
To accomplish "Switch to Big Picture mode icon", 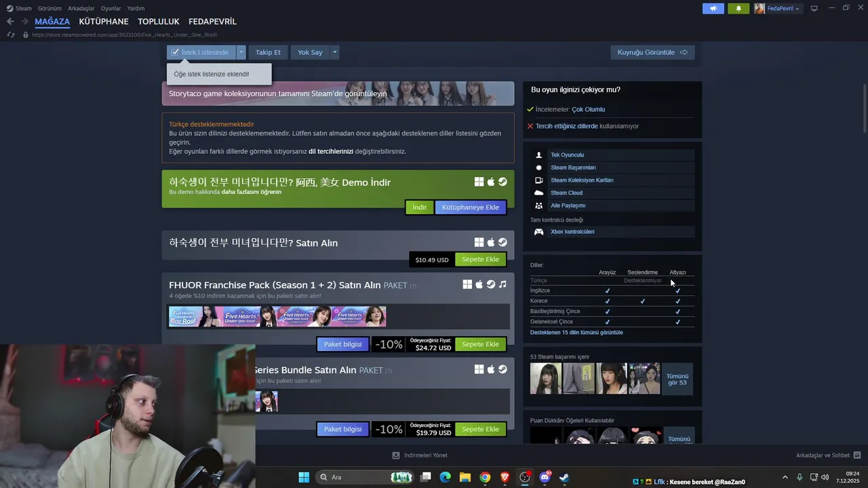I will 814,8.
